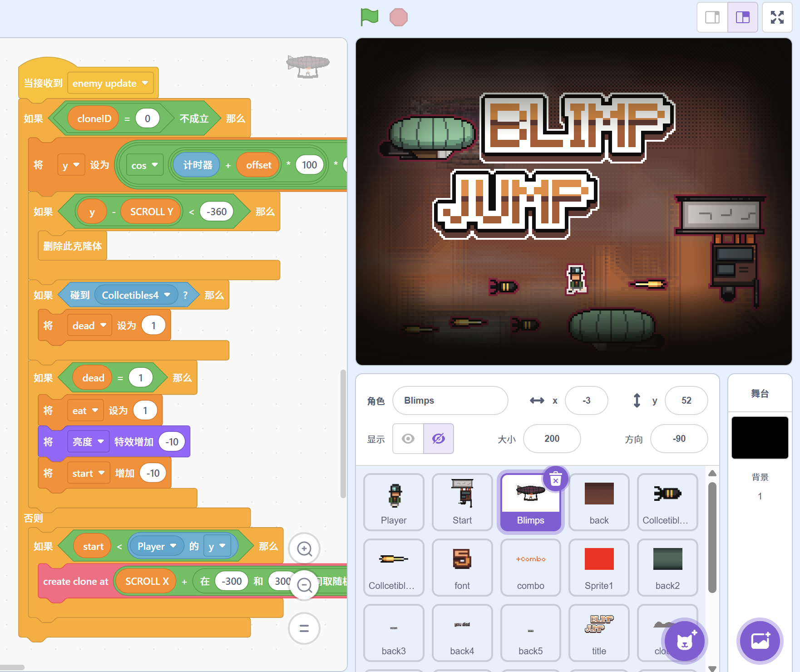Image resolution: width=800 pixels, height=672 pixels.
Task: Select the back2 sprite
Action: tap(667, 567)
